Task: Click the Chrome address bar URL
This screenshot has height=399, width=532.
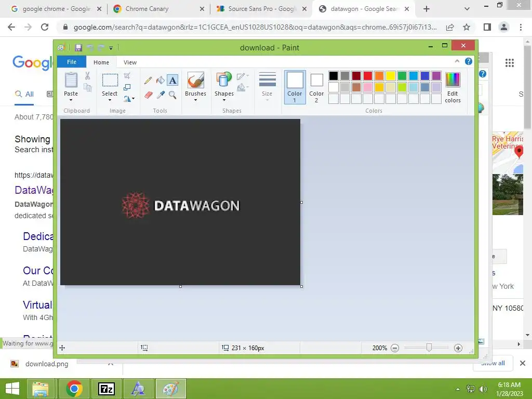Action: coord(255,27)
